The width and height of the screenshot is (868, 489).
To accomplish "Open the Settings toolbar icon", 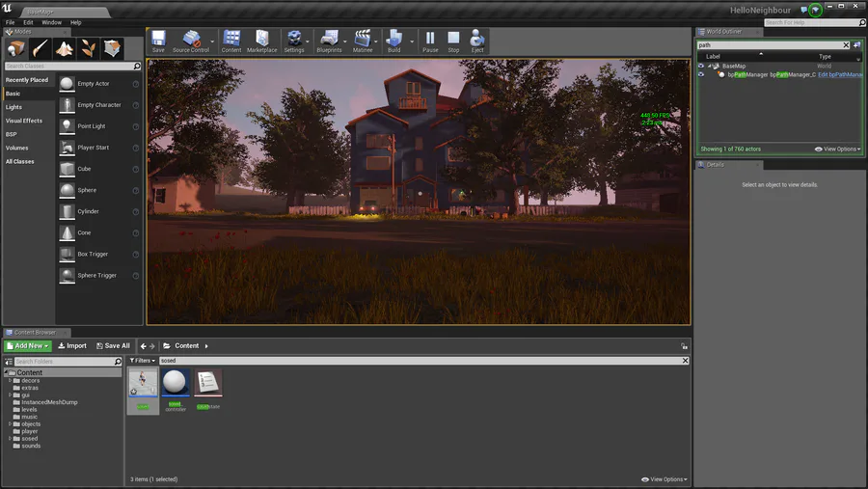I will point(294,41).
